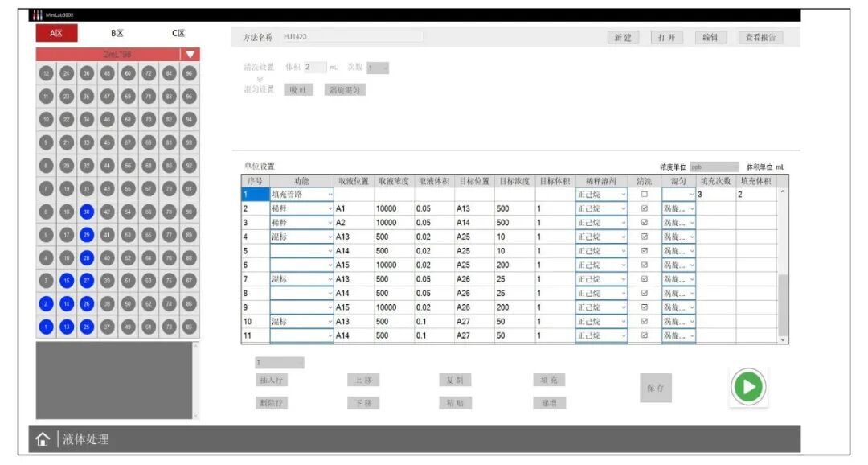Select blue vial position 15
The image size is (868, 465).
click(67, 281)
